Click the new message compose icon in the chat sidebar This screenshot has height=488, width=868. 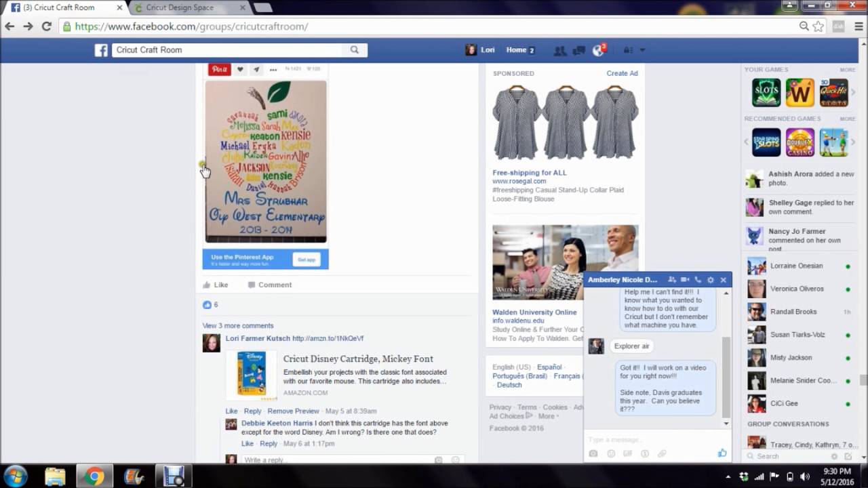[847, 457]
